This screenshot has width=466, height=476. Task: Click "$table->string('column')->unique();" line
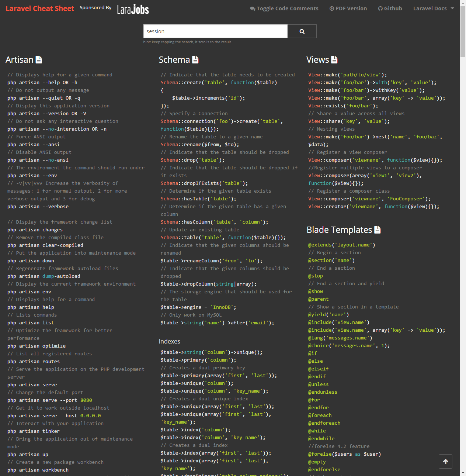point(212,352)
